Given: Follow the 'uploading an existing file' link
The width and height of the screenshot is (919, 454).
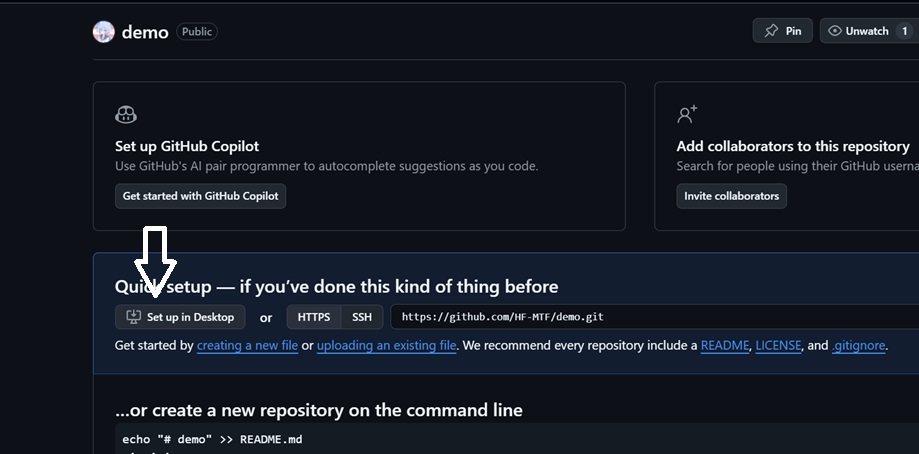Looking at the screenshot, I should pyautogui.click(x=387, y=346).
